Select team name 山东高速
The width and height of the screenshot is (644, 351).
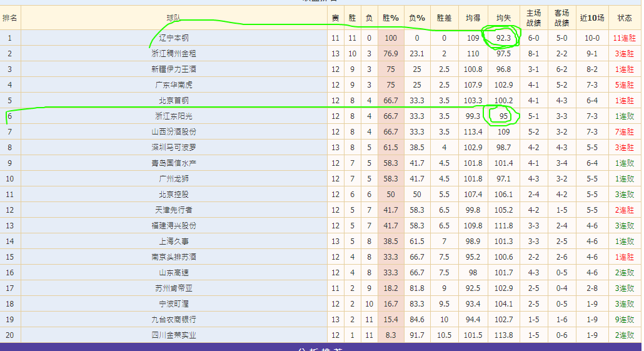(174, 272)
